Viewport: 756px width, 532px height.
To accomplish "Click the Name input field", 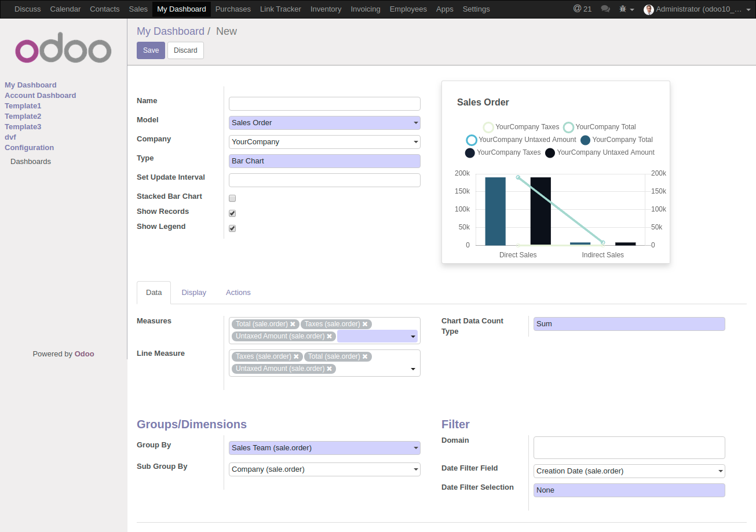I will pyautogui.click(x=324, y=104).
